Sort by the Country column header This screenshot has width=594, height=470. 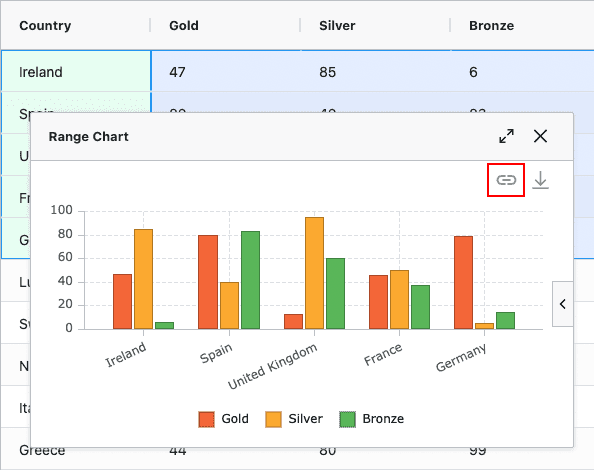coord(45,25)
